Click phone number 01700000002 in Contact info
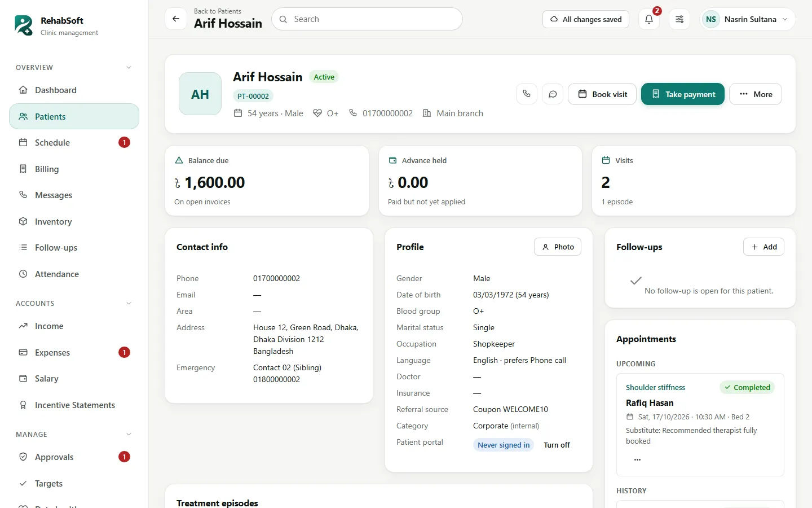 (276, 278)
